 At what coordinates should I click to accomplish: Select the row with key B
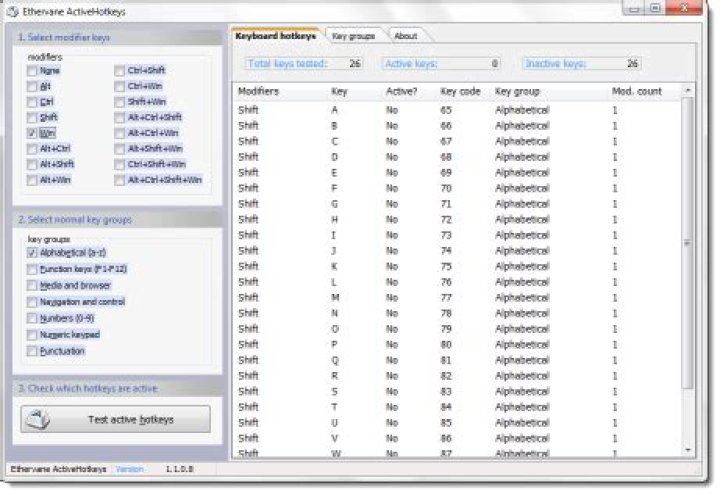coord(456,126)
